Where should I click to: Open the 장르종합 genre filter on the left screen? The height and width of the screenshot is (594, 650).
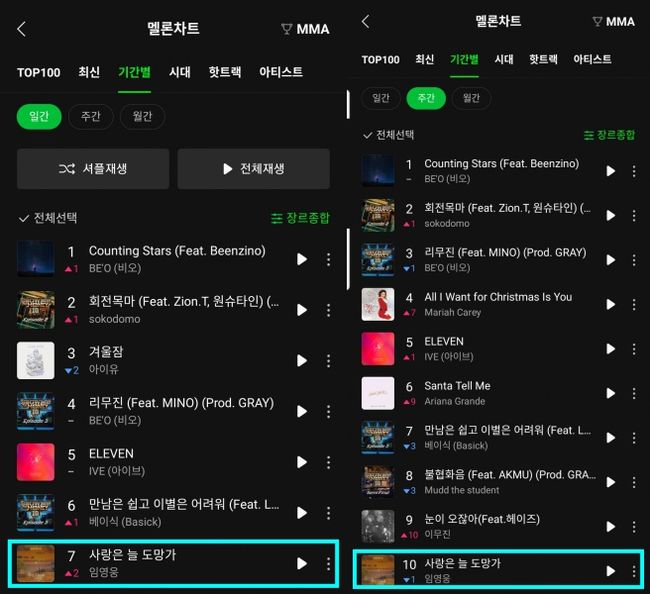tap(300, 218)
